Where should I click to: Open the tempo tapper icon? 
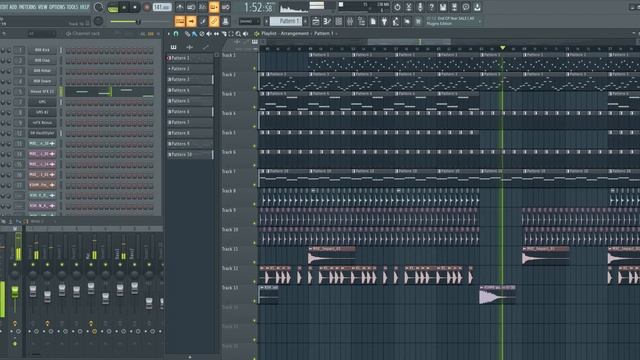(396, 21)
